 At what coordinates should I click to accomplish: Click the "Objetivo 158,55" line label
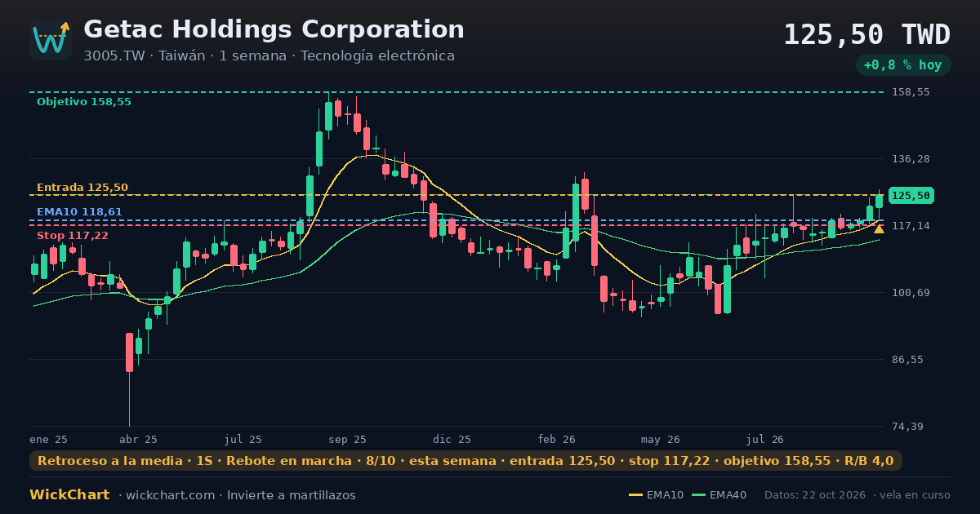click(x=83, y=102)
